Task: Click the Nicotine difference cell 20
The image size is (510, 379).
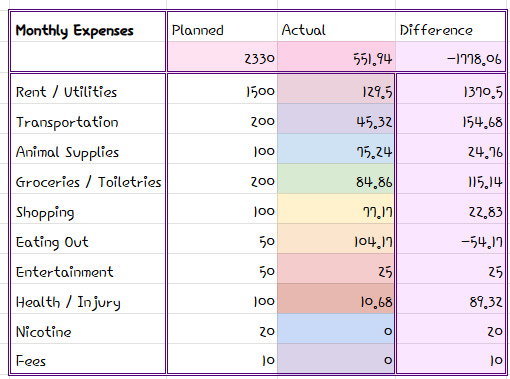Action: pyautogui.click(x=451, y=329)
